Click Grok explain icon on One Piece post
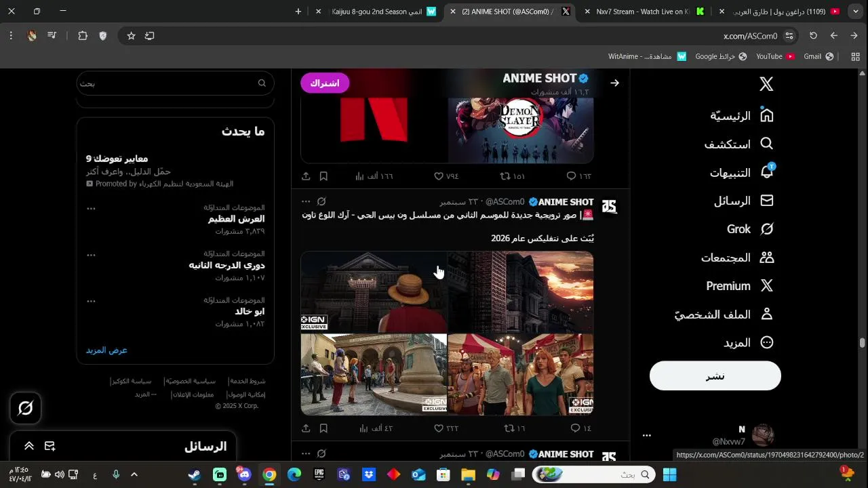This screenshot has height=488, width=868. [321, 201]
